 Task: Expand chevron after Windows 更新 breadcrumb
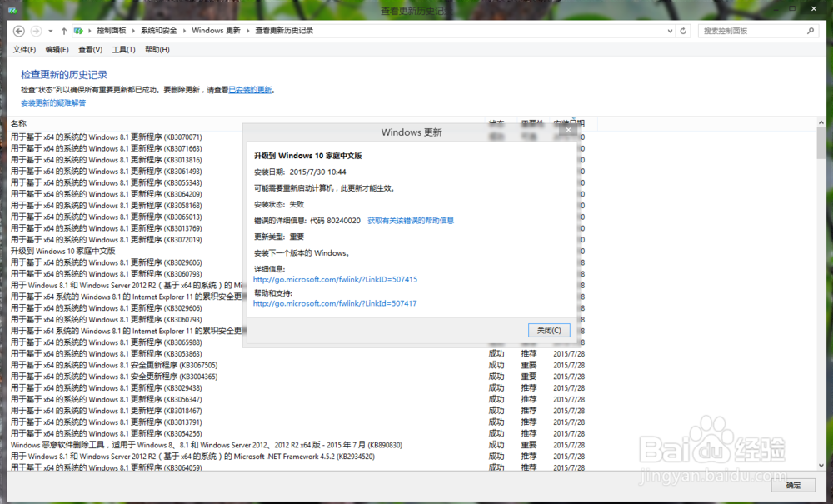point(248,31)
